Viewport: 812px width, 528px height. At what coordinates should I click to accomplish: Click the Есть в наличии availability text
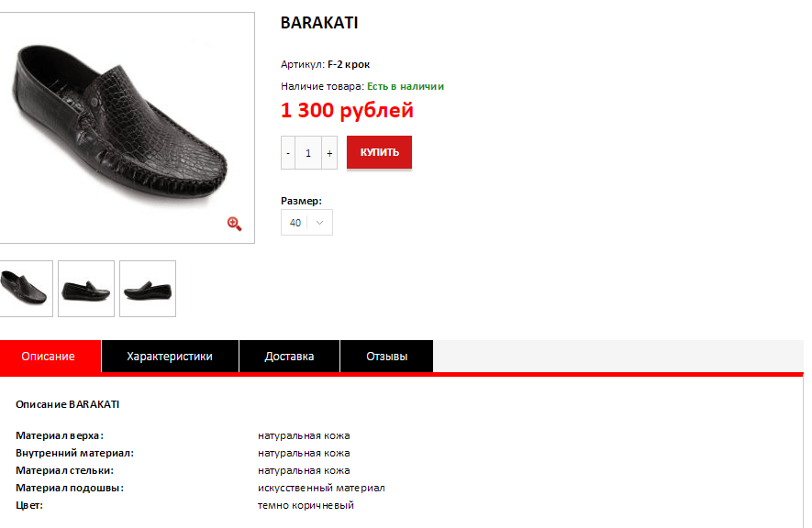(x=406, y=86)
